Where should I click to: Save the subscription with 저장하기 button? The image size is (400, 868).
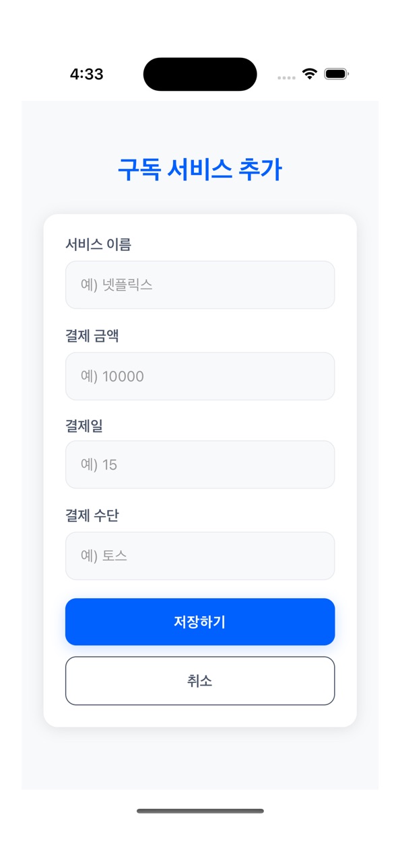[200, 622]
